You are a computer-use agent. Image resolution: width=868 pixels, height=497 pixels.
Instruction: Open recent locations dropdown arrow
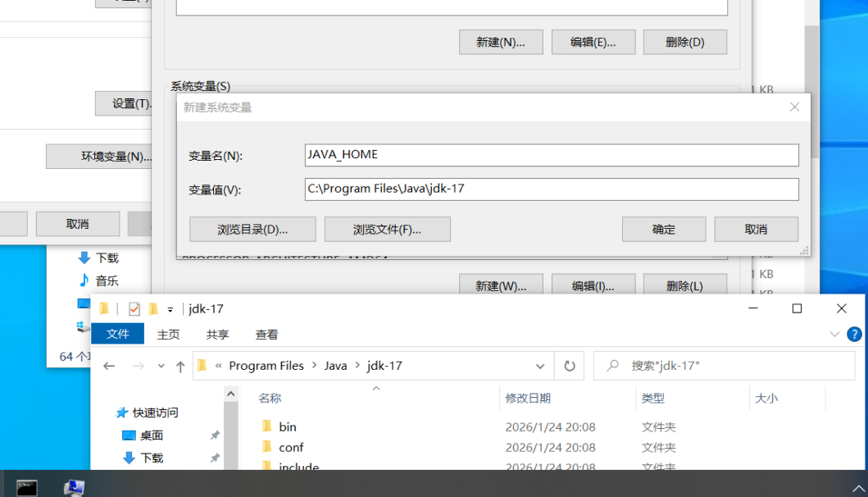pyautogui.click(x=161, y=366)
